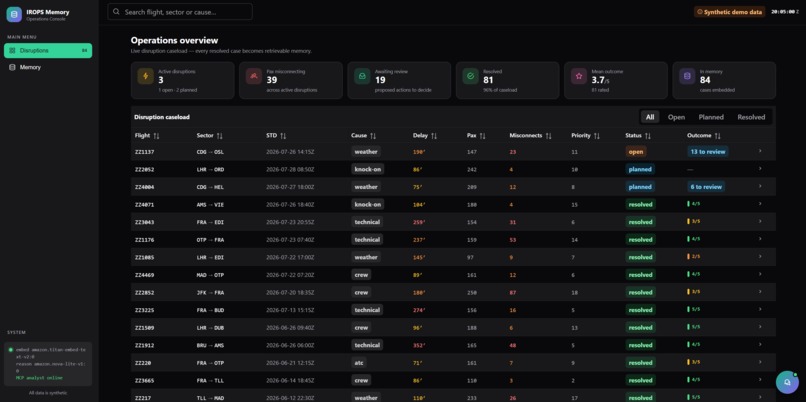Click the Awaiting review inbox icon

click(x=362, y=76)
